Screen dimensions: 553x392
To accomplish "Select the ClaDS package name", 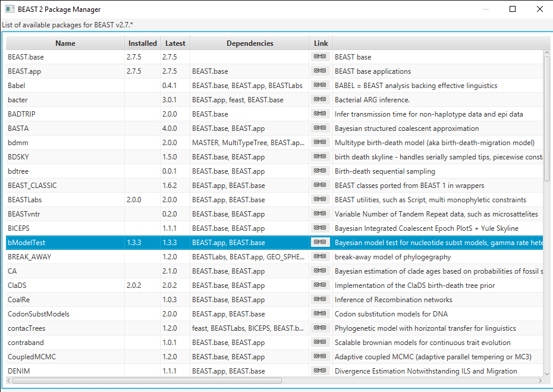I will coord(17,285).
